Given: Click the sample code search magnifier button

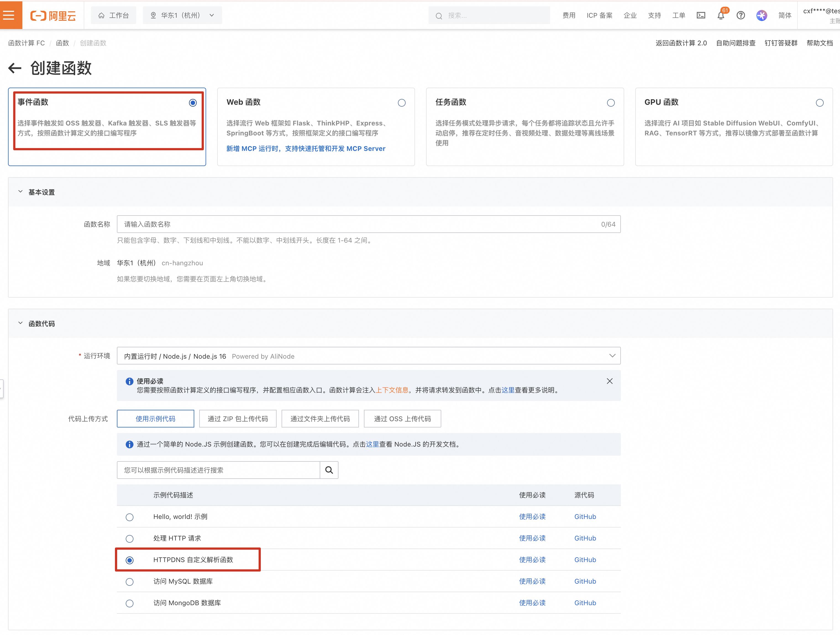Looking at the screenshot, I should tap(329, 470).
